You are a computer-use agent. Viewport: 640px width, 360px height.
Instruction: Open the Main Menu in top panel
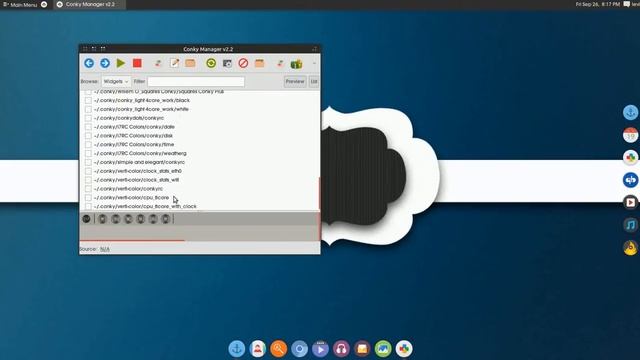[x=20, y=4]
